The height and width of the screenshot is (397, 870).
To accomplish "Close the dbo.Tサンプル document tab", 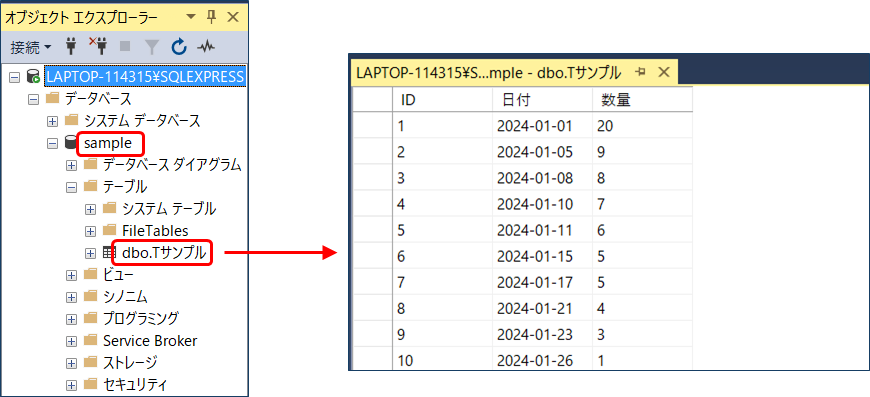I will [664, 72].
